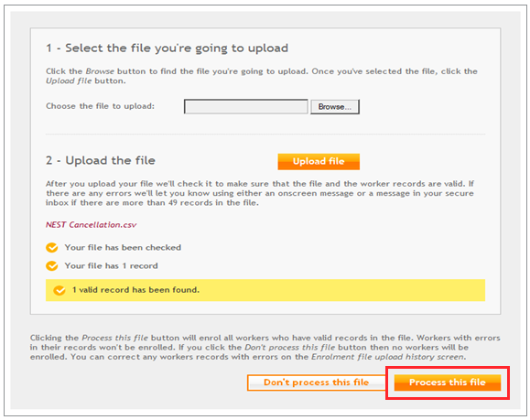Click 'Your file has been checked' text
Viewport: 530px width, 420px height.
click(x=123, y=248)
